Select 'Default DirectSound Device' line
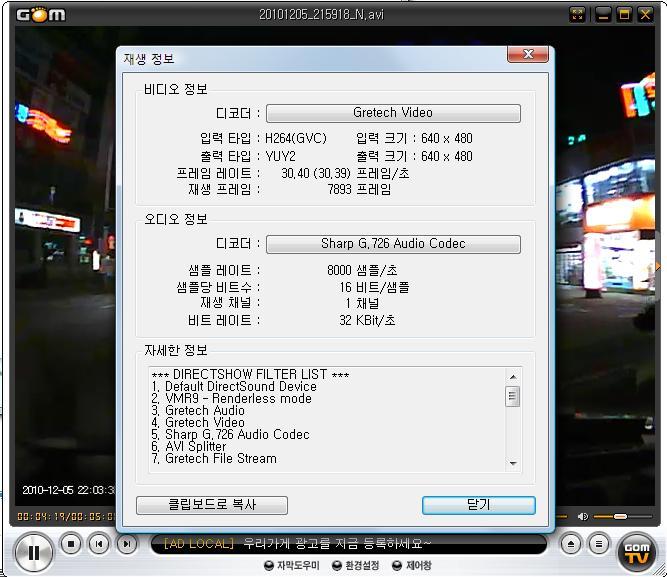This screenshot has height=577, width=667. click(234, 387)
